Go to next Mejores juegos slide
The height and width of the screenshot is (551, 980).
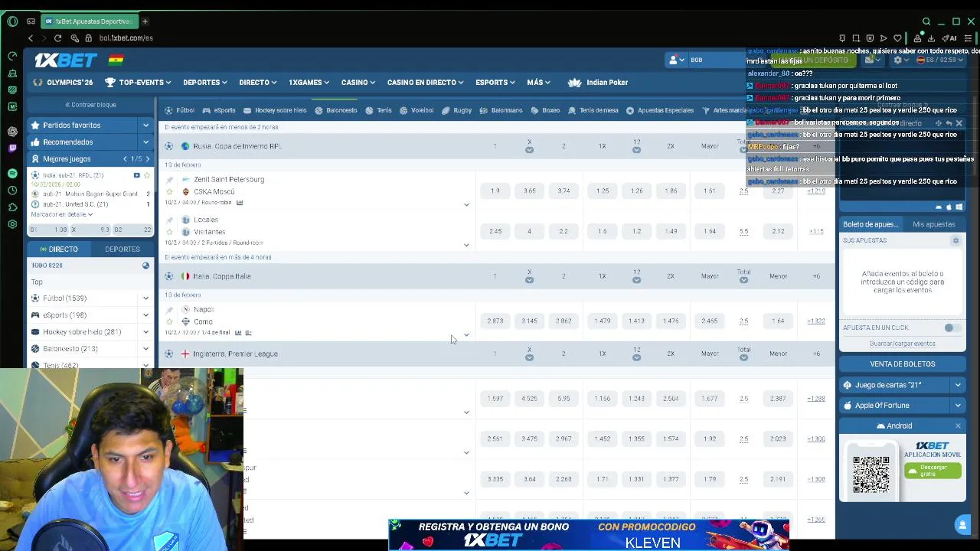pos(148,158)
